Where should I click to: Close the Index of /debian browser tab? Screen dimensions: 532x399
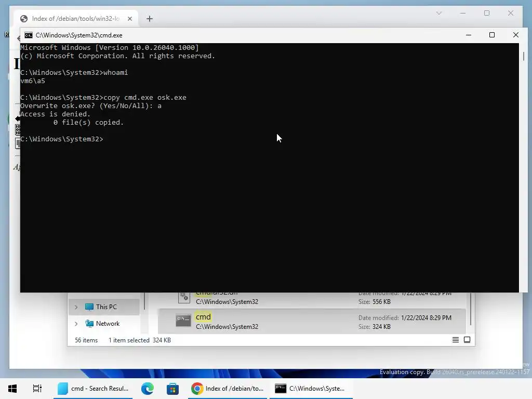tap(129, 19)
